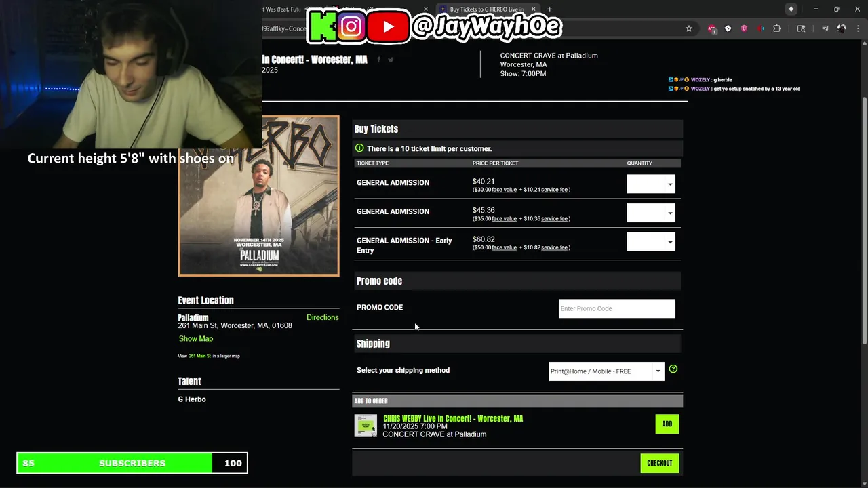
Task: Click the green info icon beside ticket limit
Action: point(359,148)
